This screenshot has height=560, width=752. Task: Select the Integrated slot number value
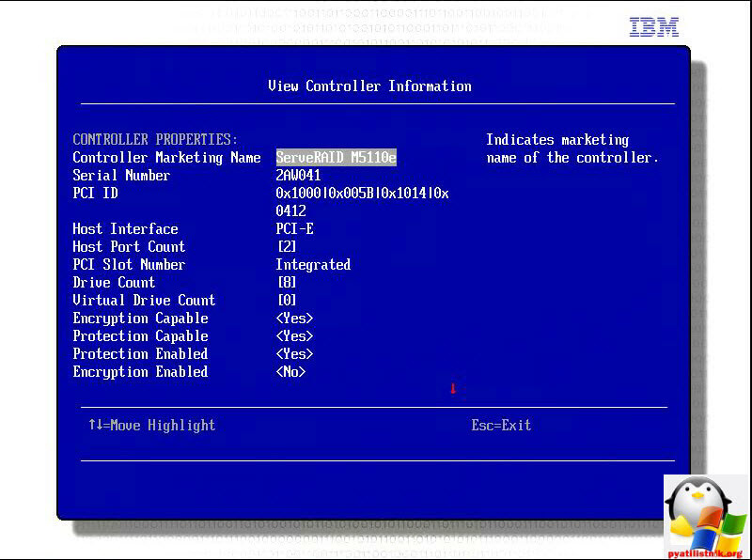(x=313, y=265)
